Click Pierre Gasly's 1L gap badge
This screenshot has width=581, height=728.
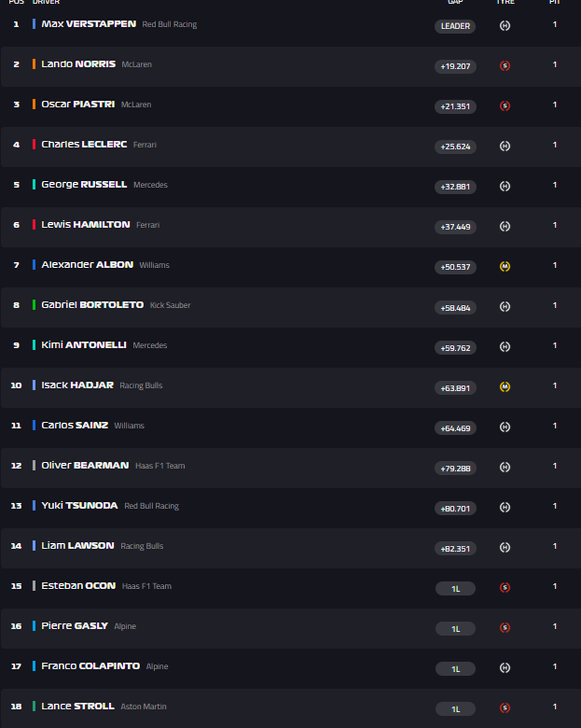(x=455, y=629)
